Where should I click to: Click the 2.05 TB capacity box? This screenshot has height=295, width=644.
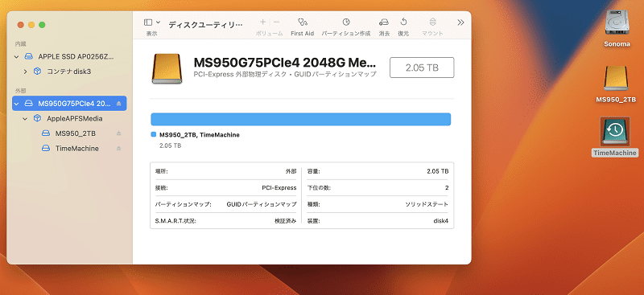tap(422, 68)
